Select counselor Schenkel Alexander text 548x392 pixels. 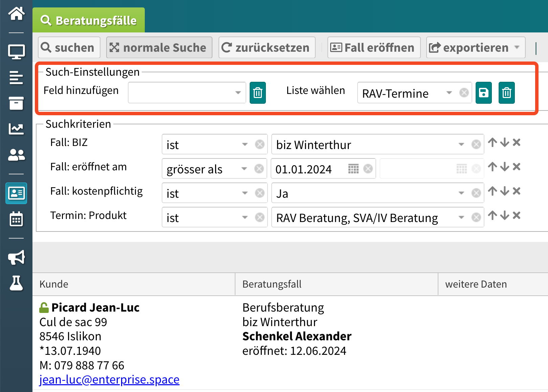[x=297, y=336]
